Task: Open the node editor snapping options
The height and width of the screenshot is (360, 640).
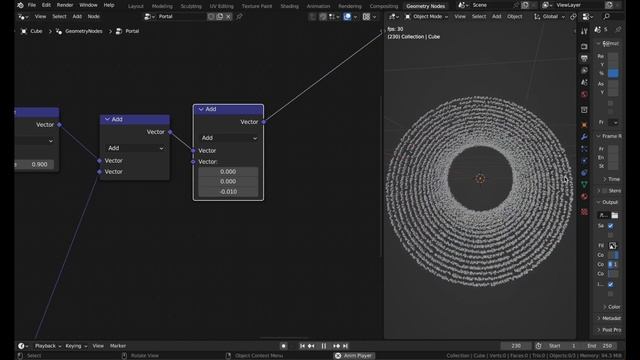Action: coord(333,17)
